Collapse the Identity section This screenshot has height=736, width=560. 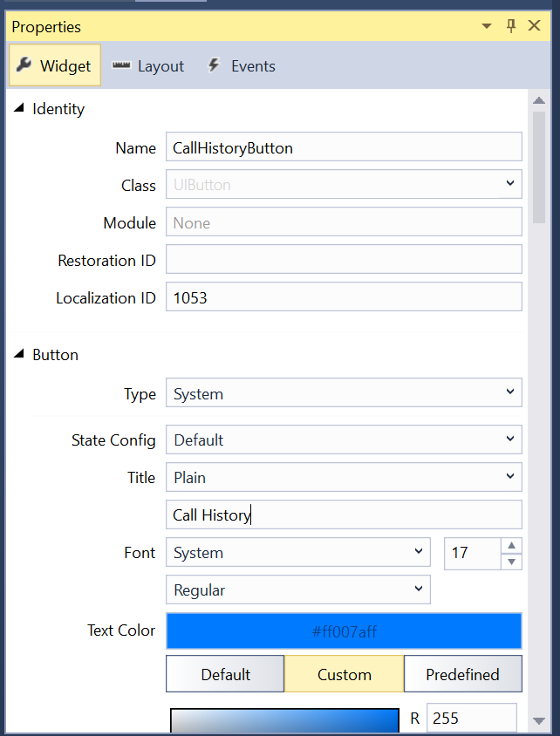18,109
